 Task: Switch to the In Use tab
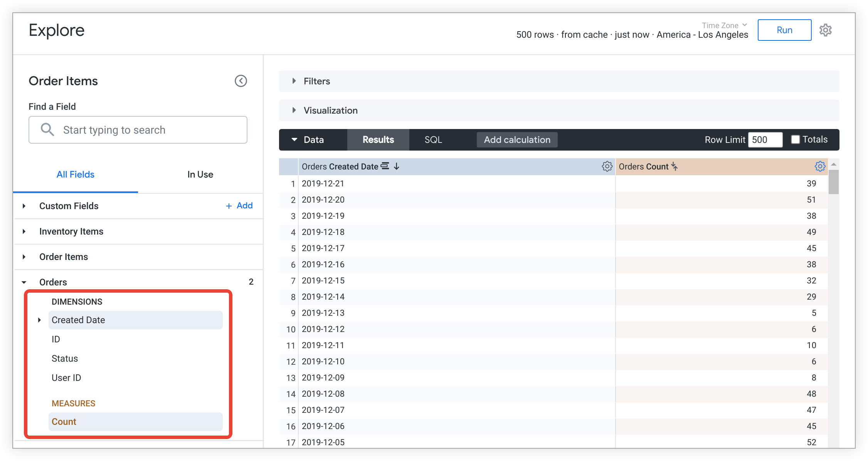coord(200,174)
